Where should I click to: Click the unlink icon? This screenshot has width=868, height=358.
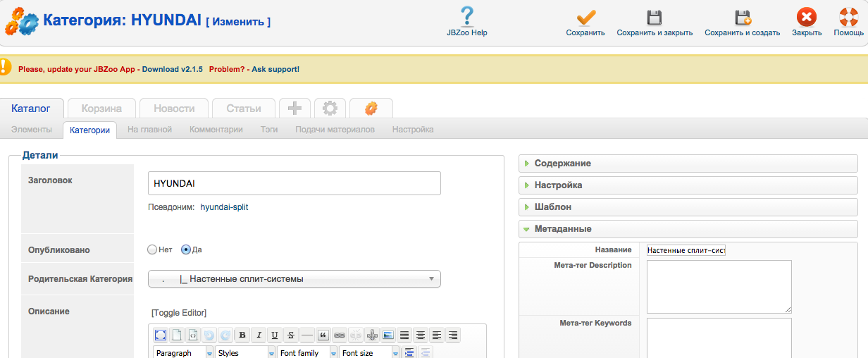point(356,335)
